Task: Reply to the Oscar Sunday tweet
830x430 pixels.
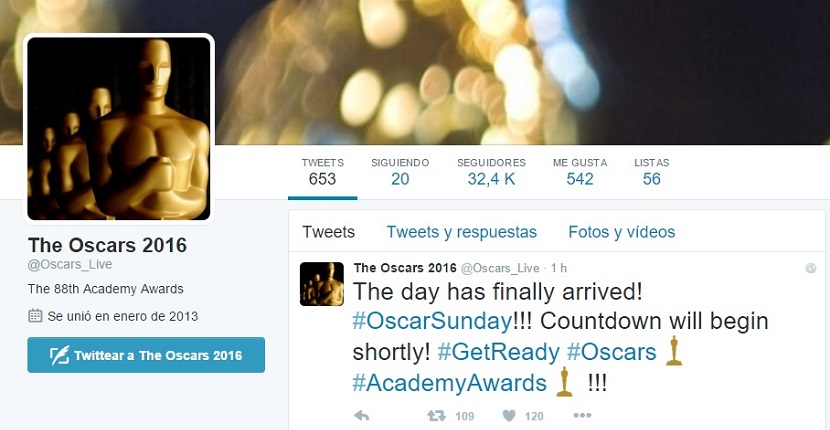Action: (x=362, y=416)
